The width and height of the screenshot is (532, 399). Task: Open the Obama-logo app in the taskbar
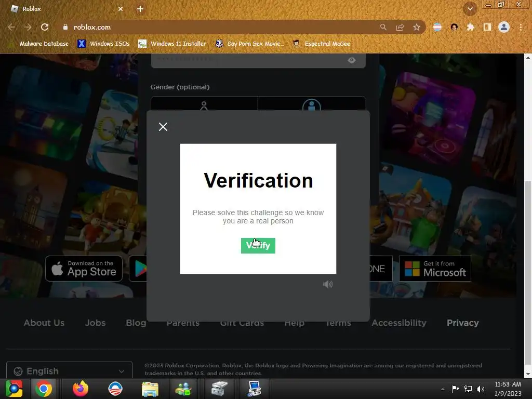pyautogui.click(x=115, y=389)
